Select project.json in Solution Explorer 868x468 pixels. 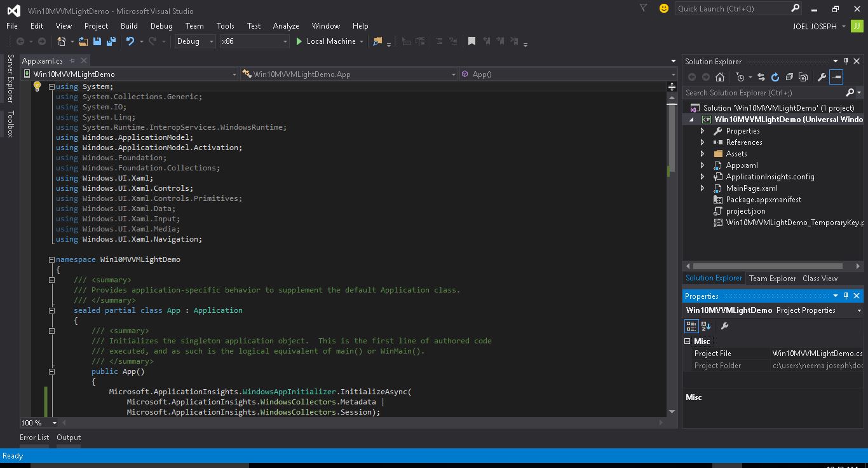pyautogui.click(x=745, y=211)
